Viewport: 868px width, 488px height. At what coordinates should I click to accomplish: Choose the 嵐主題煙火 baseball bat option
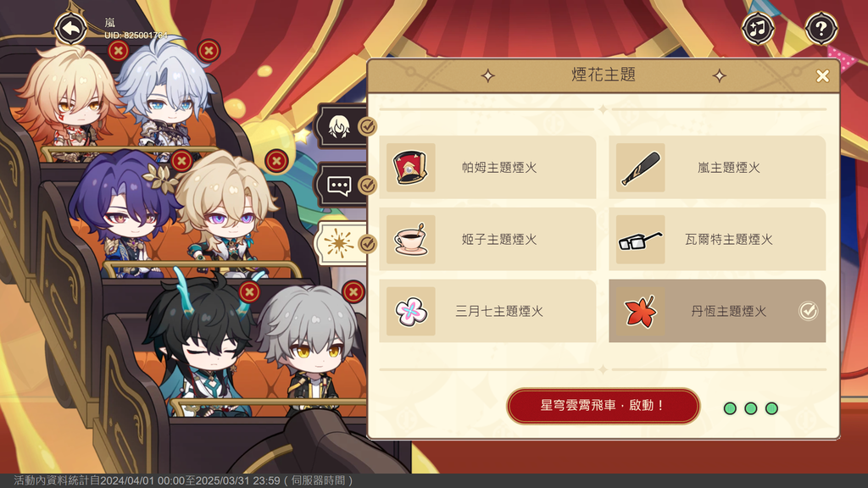point(717,168)
